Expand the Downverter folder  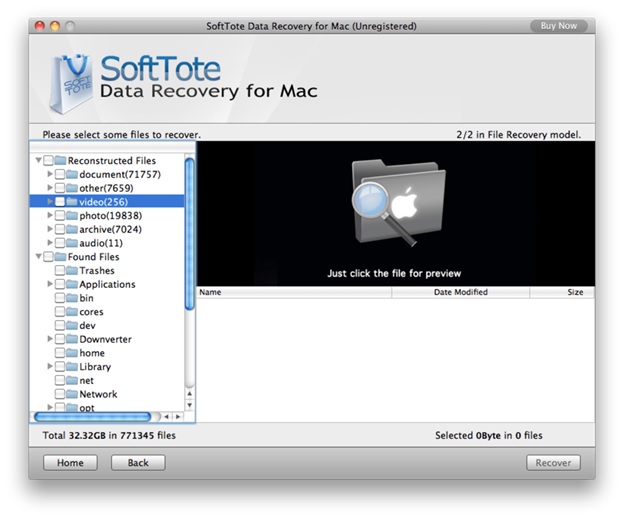(50, 339)
